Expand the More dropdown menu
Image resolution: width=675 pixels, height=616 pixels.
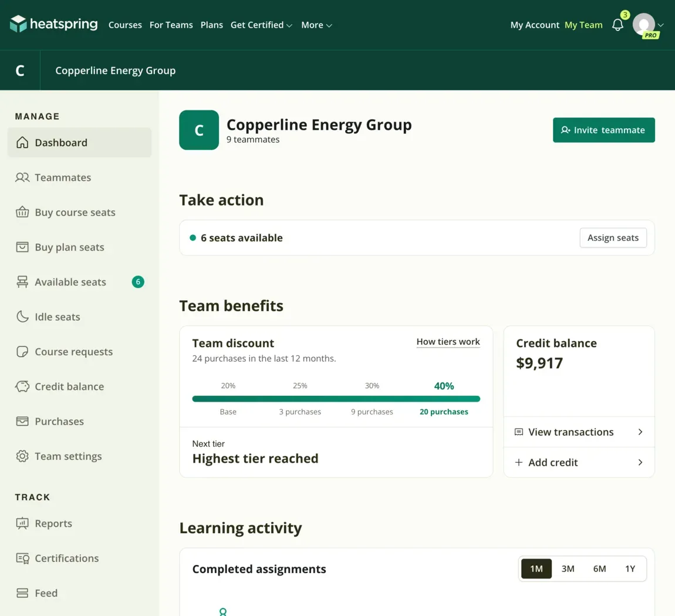pos(316,25)
